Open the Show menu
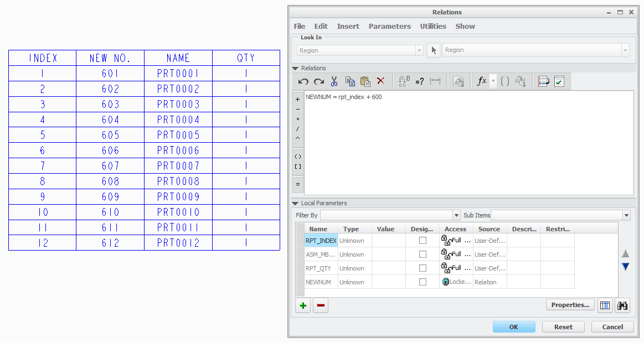 pyautogui.click(x=465, y=26)
